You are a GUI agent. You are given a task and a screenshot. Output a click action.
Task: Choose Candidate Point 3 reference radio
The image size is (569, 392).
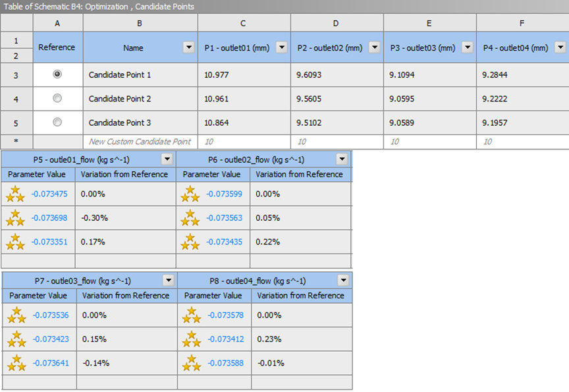[x=57, y=122]
